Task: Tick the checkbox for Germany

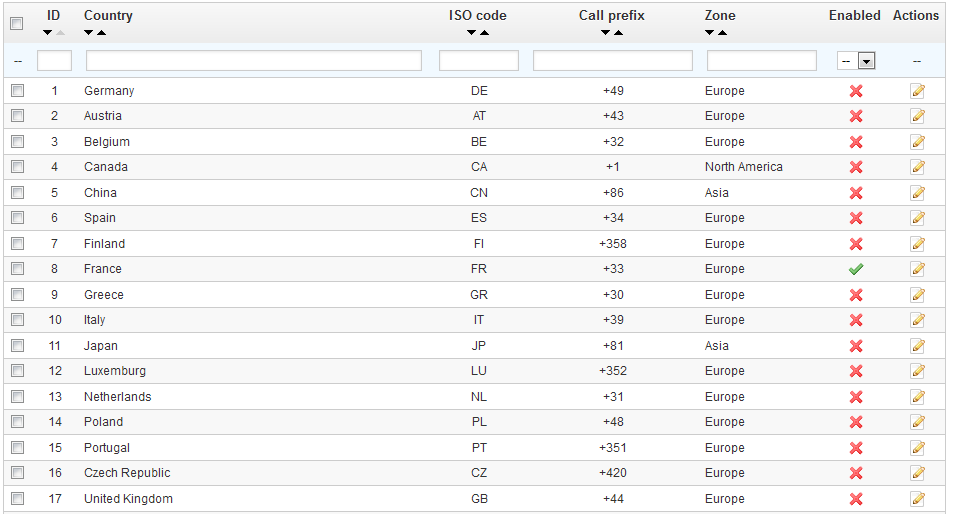Action: 18,91
